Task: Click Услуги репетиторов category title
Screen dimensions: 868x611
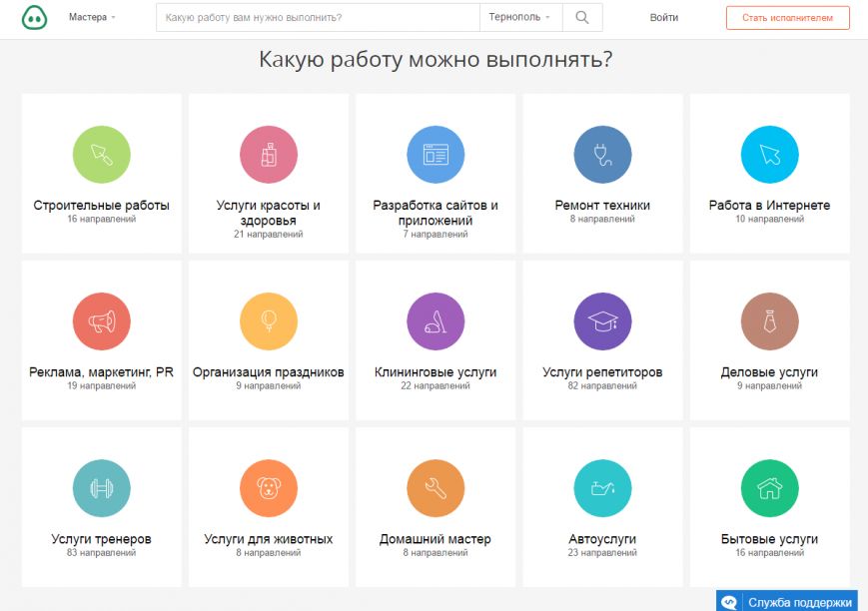Action: pyautogui.click(x=602, y=372)
